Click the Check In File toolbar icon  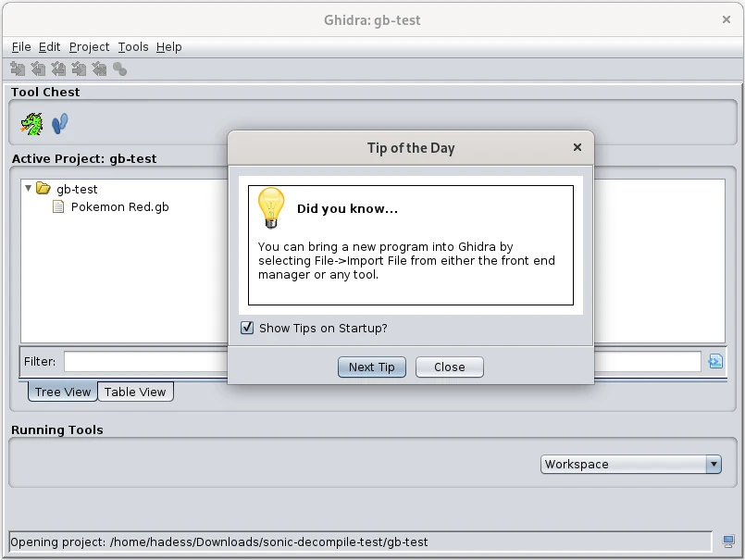(x=79, y=69)
